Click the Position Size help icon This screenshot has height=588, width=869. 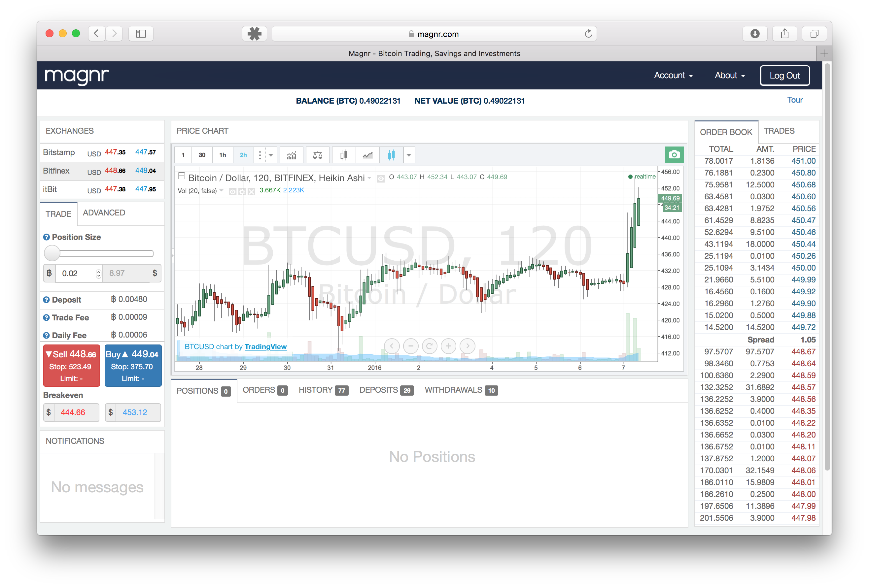coord(46,237)
